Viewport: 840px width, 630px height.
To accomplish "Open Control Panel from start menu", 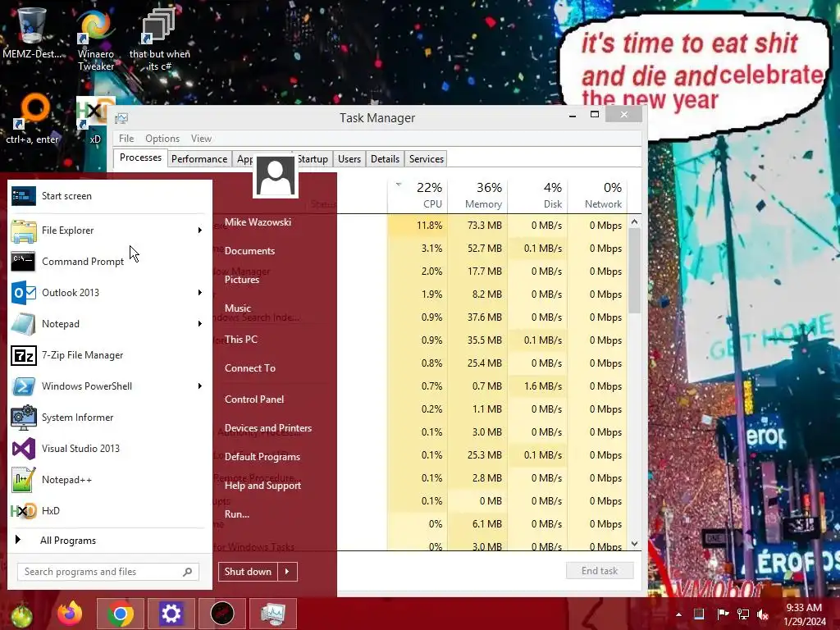I will tap(254, 399).
